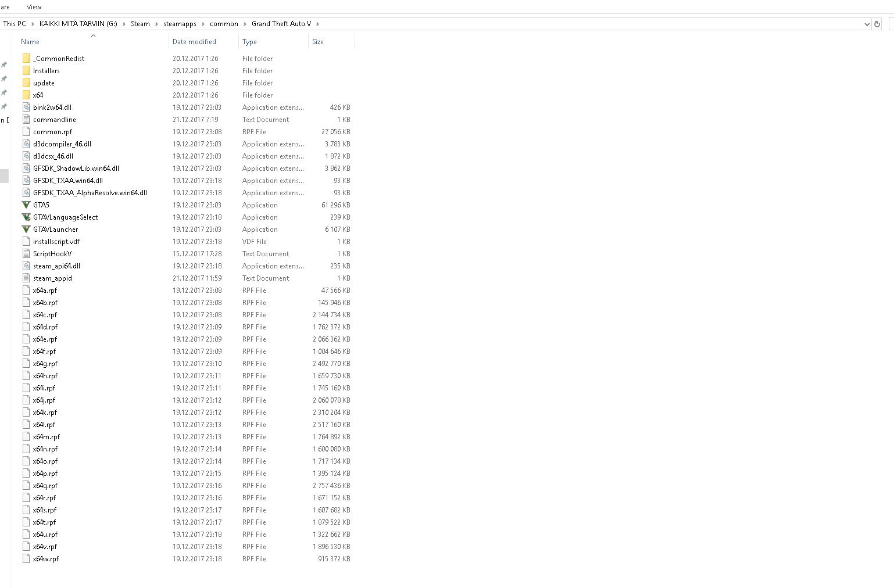Go to common in breadcrumb path

224,24
